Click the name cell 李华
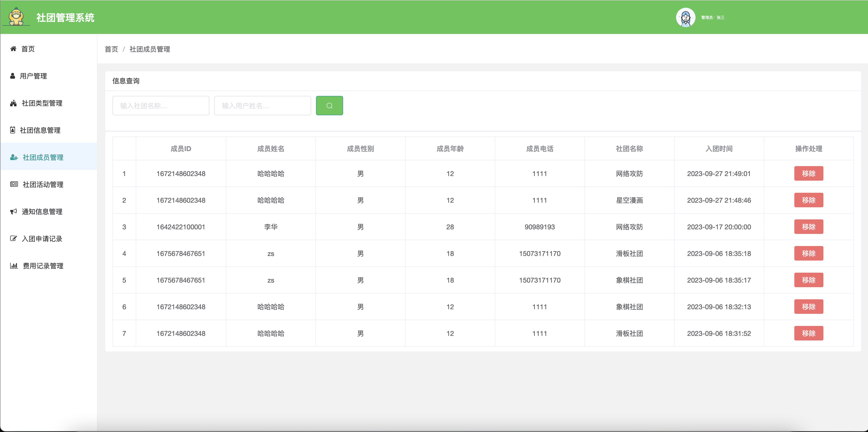This screenshot has width=868, height=432. pyautogui.click(x=271, y=227)
